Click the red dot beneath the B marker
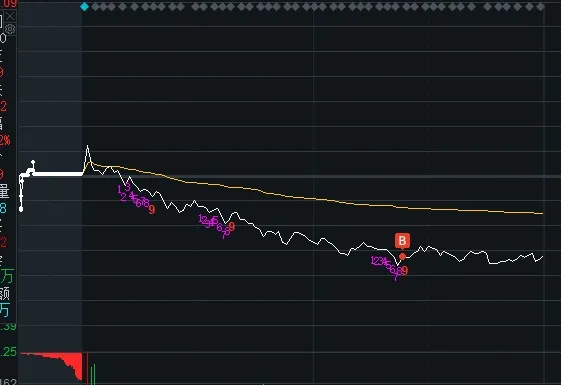Screen dimensions: 561x385 coord(403,256)
